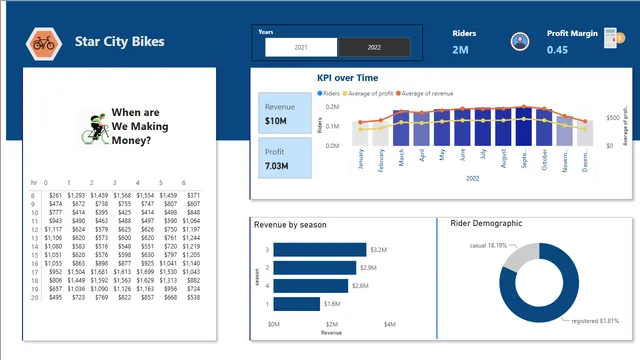Click the season 3 revenue bar

[320, 250]
